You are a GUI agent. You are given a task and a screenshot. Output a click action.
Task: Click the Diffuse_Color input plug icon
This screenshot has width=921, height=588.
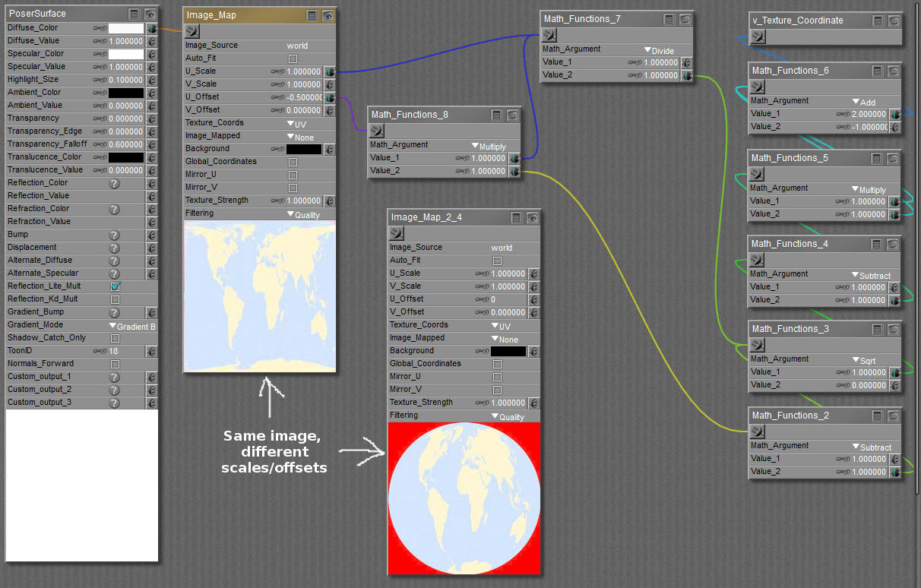pos(151,28)
